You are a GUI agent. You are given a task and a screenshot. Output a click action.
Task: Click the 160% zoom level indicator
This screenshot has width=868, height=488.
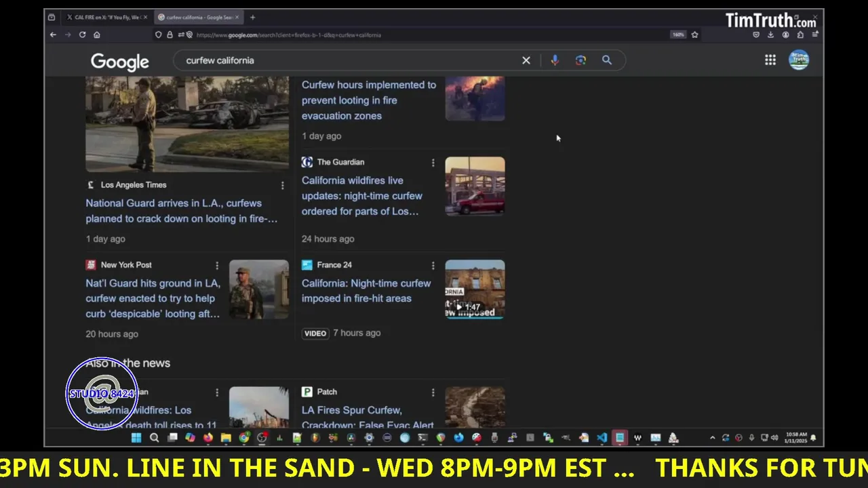(x=678, y=35)
